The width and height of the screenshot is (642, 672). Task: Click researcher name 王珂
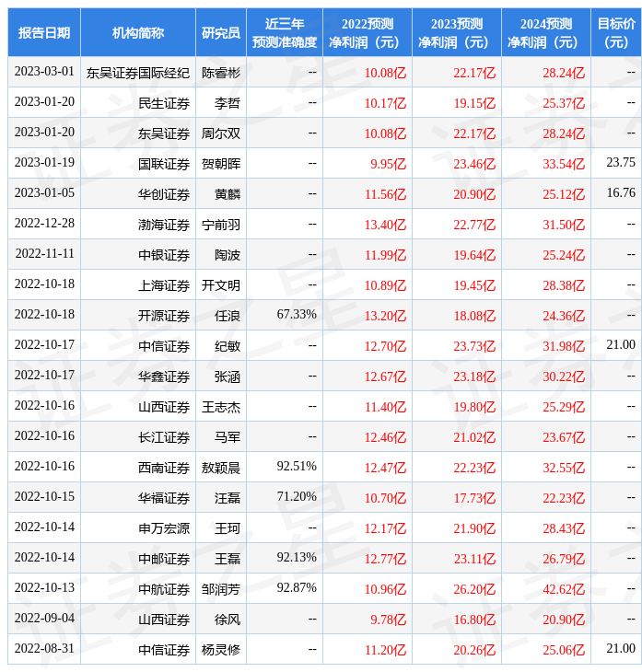click(228, 529)
